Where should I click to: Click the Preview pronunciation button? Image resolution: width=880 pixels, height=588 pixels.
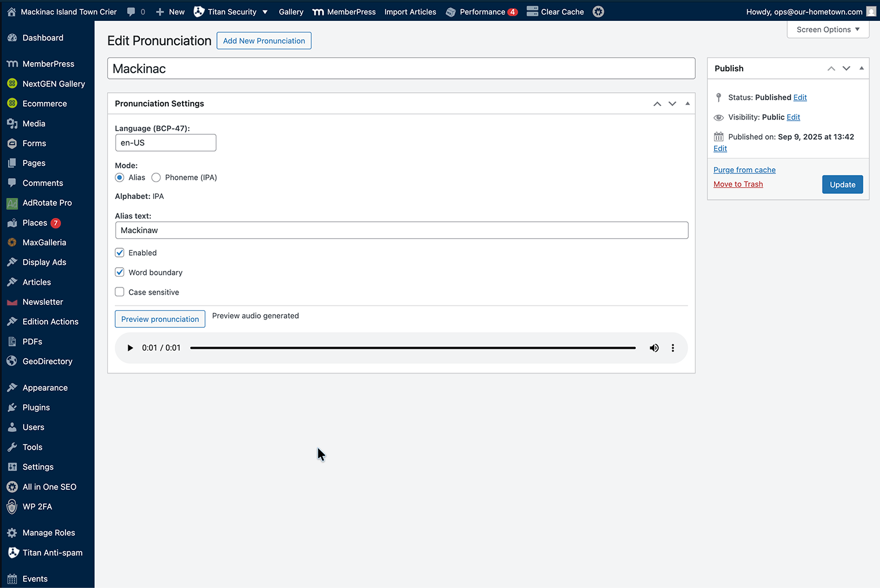160,319
